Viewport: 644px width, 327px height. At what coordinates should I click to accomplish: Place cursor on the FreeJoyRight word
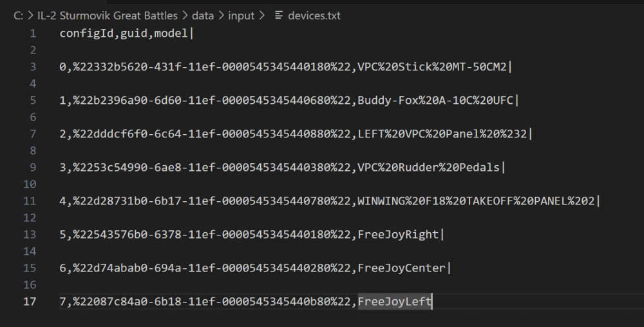tap(398, 234)
